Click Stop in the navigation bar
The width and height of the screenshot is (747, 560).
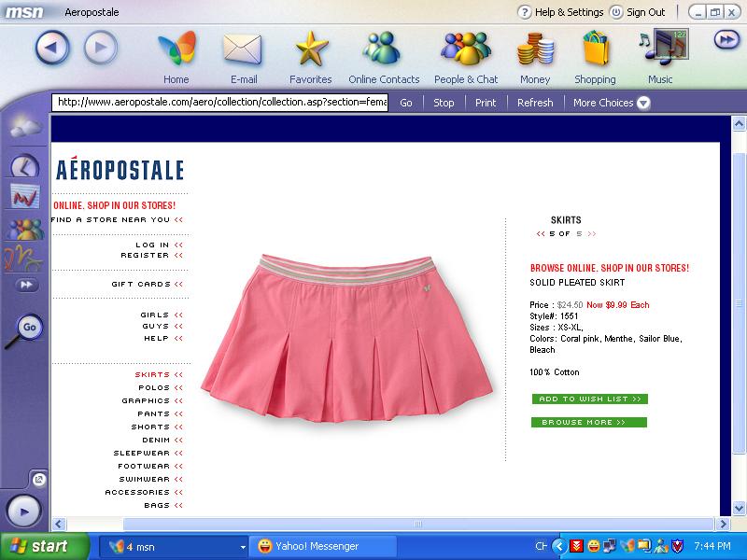click(444, 103)
